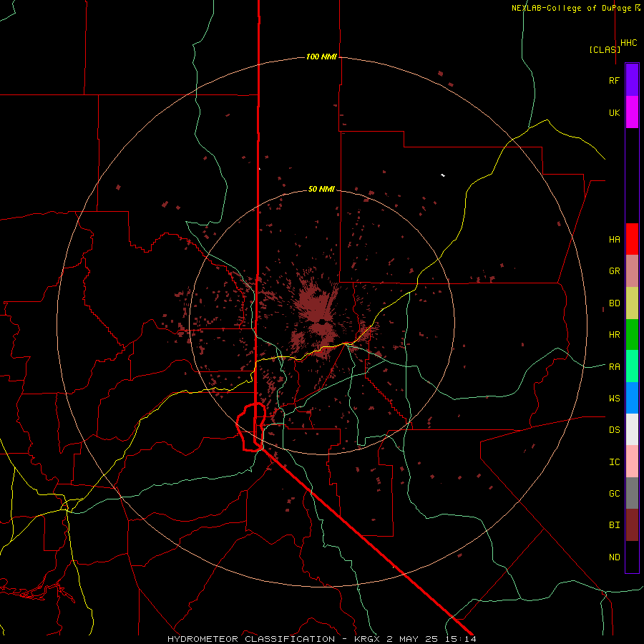Click the 'RA' legend label
Image resolution: width=644 pixels, height=644 pixels.
[614, 367]
